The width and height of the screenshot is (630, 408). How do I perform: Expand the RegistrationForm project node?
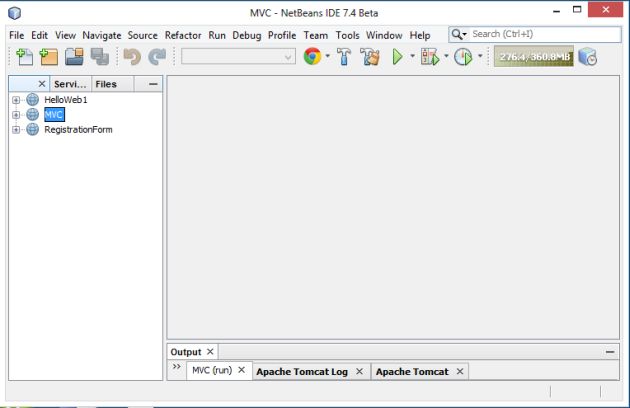pyautogui.click(x=16, y=130)
